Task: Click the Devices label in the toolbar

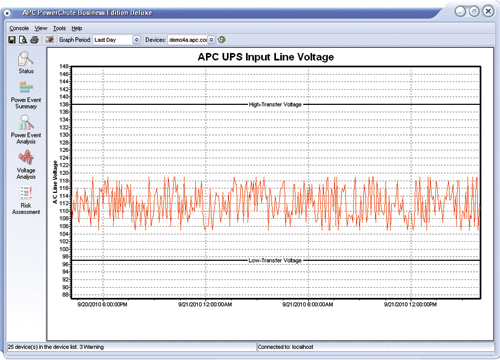Action: click(x=155, y=40)
